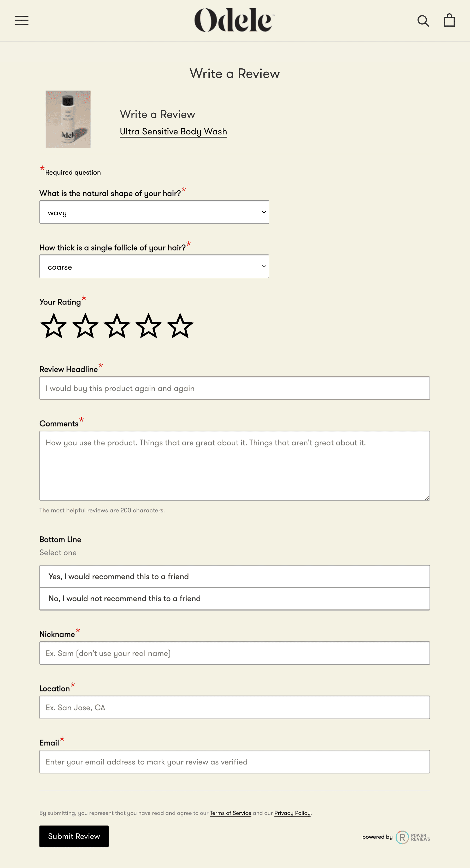Choose "No, I would not recommend" option
The image size is (470, 868).
point(234,598)
